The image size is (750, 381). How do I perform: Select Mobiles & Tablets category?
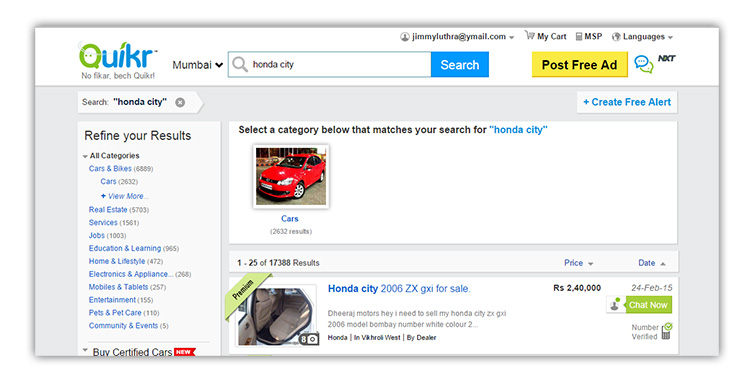(x=119, y=287)
